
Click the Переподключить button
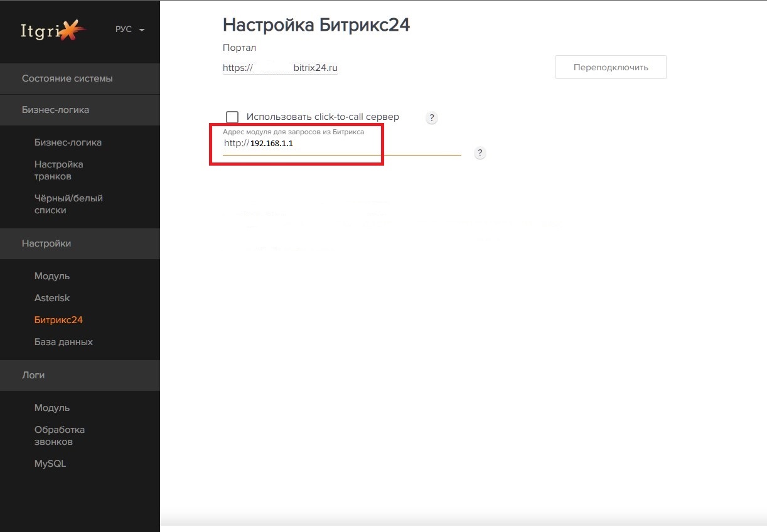pyautogui.click(x=610, y=67)
